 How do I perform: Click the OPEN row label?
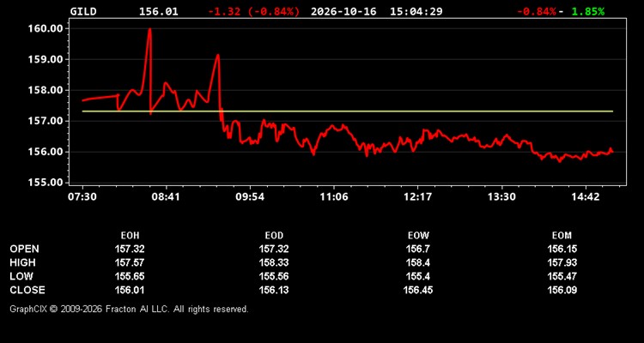[25, 249]
